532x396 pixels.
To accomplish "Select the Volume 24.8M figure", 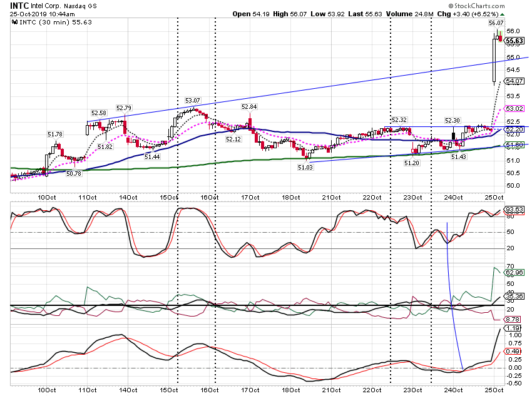I will click(409, 14).
